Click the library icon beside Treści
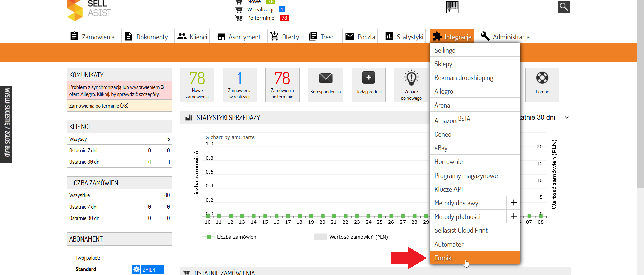This screenshot has height=275, width=644. point(313,36)
